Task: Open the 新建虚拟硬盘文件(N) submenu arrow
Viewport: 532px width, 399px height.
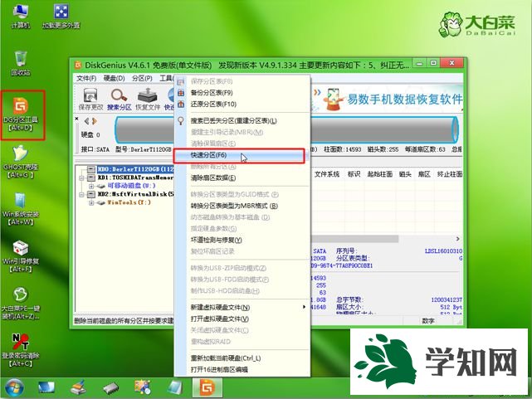Action: pos(304,307)
